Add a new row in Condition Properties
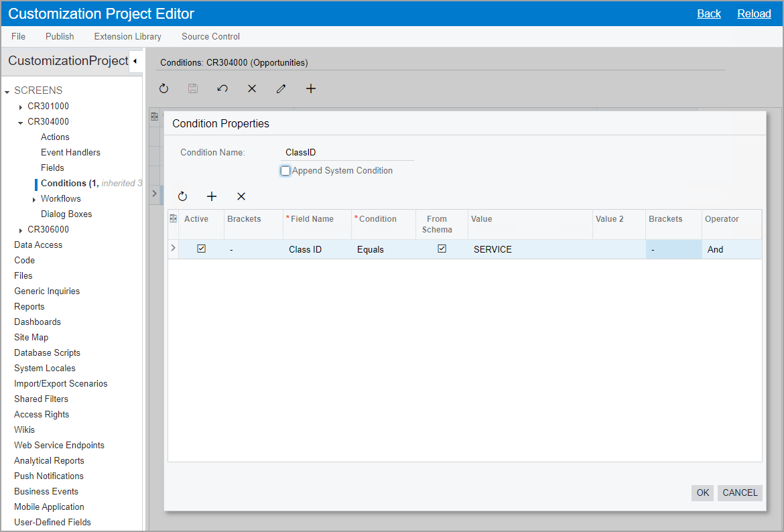 [x=212, y=196]
